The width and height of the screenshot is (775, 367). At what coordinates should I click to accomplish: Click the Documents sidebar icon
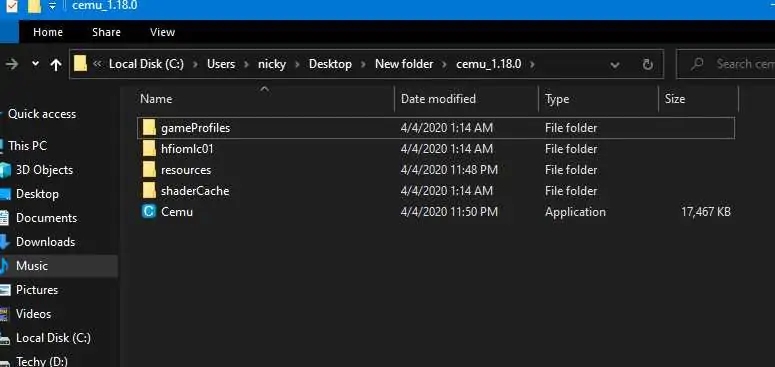coord(4,218)
